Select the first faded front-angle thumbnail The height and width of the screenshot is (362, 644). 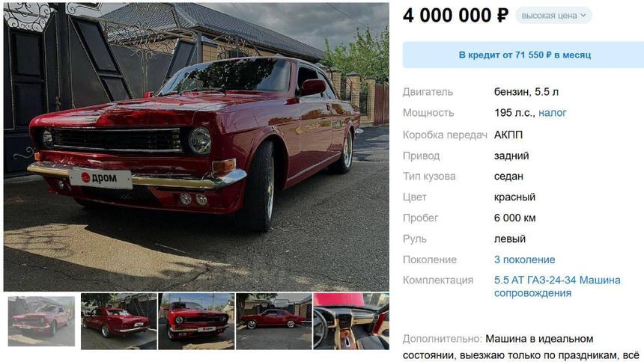[42, 321]
